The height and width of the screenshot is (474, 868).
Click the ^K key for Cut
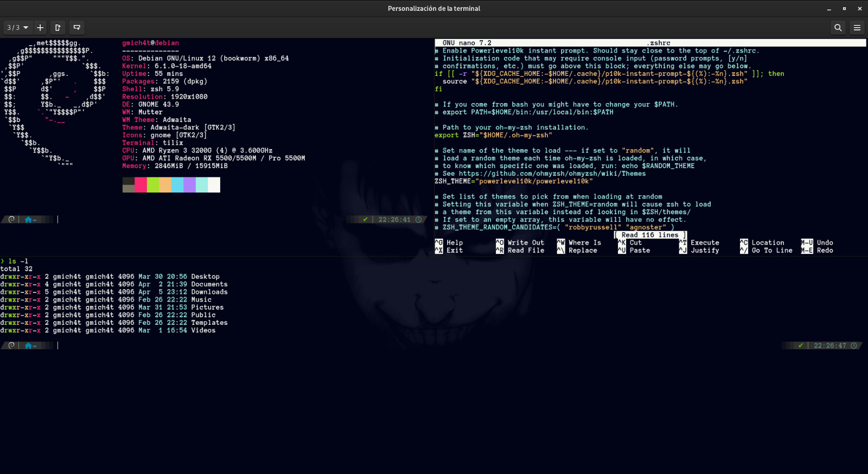(x=622, y=242)
